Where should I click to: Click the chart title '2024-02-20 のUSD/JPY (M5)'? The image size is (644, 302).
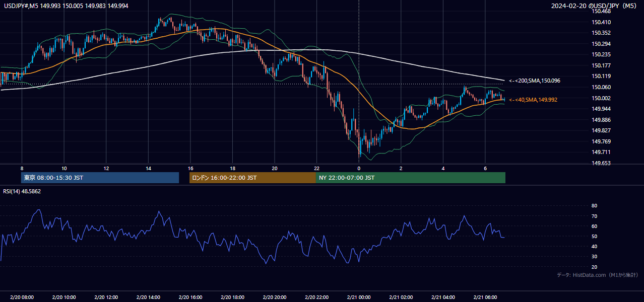coord(594,6)
